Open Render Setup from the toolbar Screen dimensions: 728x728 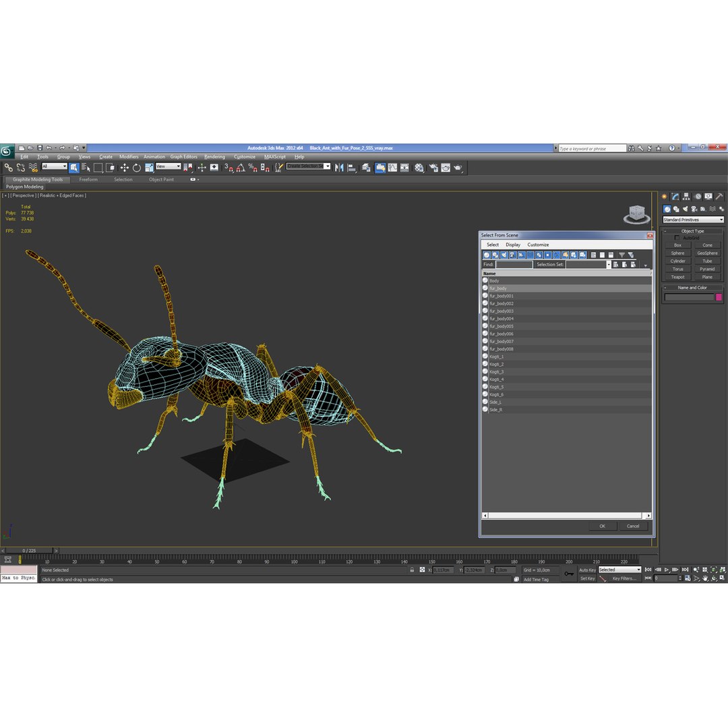pos(433,168)
